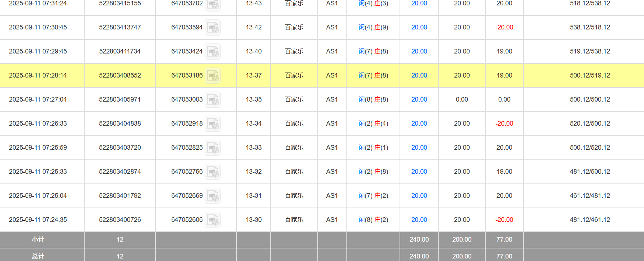Click blue 20.00 bet amount for round 13-42
644x261 pixels.
click(x=419, y=27)
